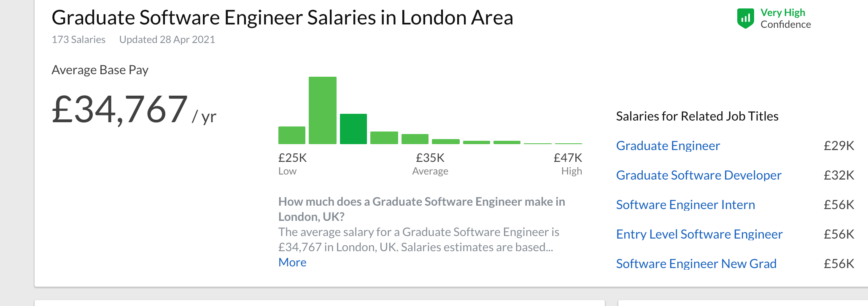Image resolution: width=868 pixels, height=306 pixels.
Task: Click the £47K High label
Action: coord(568,164)
